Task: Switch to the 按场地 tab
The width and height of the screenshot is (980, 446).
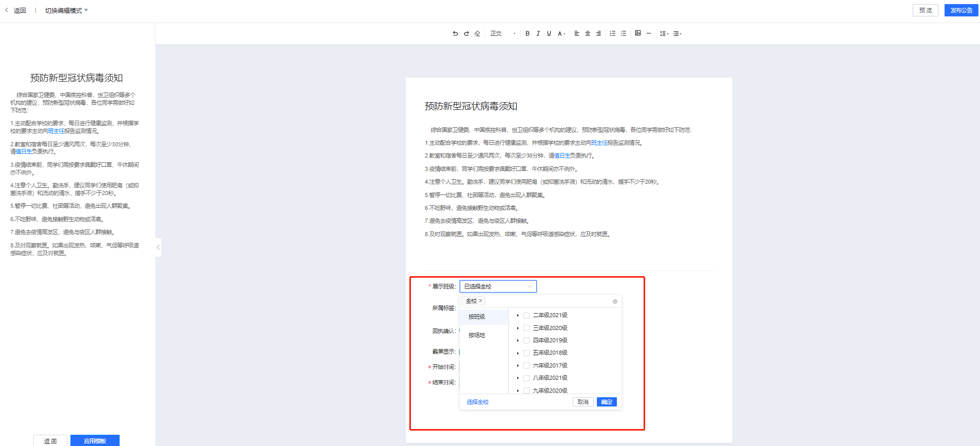Action: pyautogui.click(x=477, y=335)
